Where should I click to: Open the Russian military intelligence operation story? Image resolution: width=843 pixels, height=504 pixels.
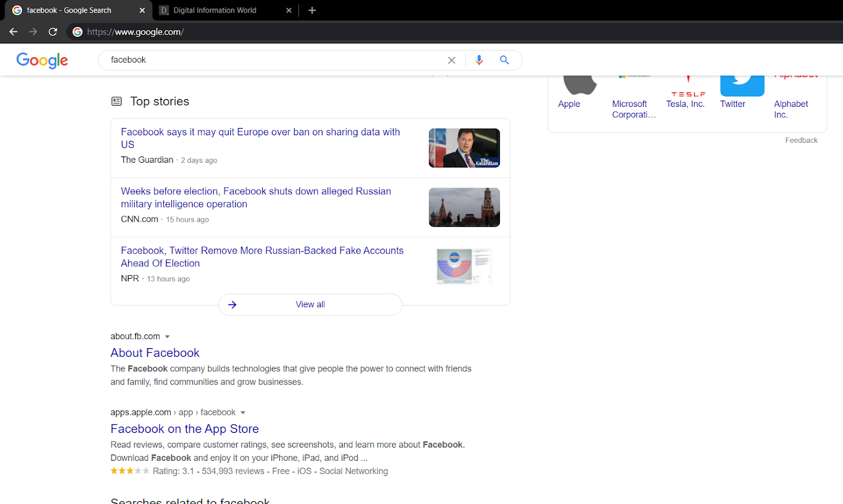[x=256, y=197]
